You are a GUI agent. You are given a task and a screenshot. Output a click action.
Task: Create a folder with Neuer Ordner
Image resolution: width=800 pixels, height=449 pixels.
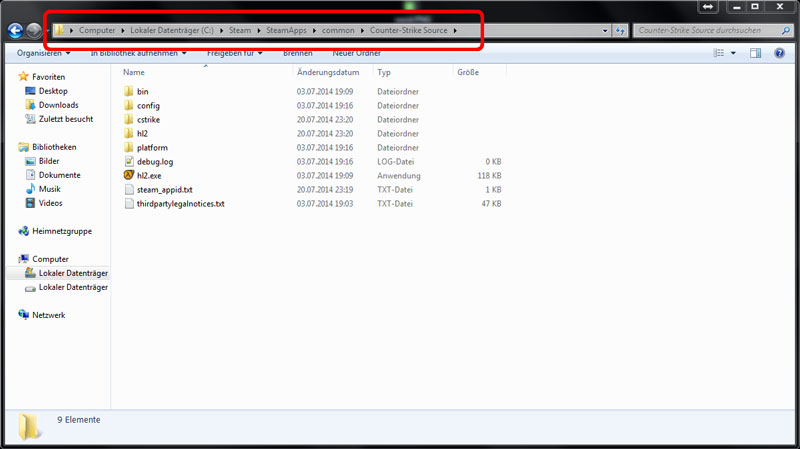click(x=357, y=53)
